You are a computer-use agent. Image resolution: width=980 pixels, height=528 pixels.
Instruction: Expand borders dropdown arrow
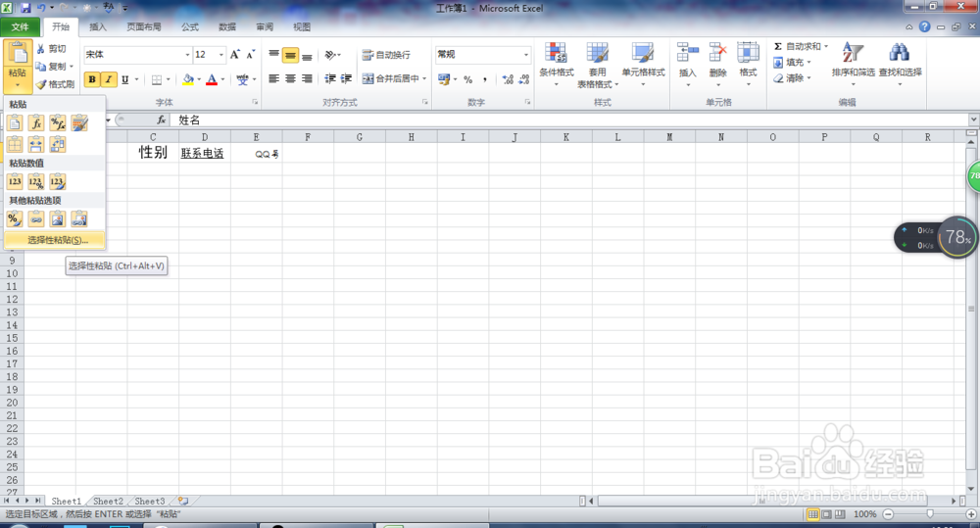click(169, 79)
